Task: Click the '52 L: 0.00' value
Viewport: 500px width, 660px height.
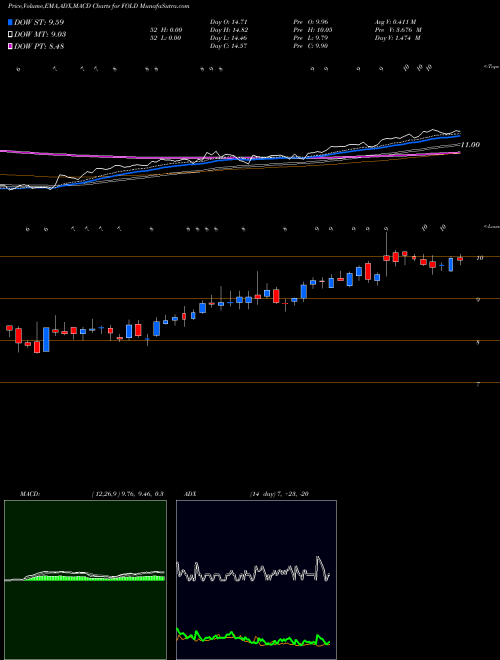Action: pos(165,38)
